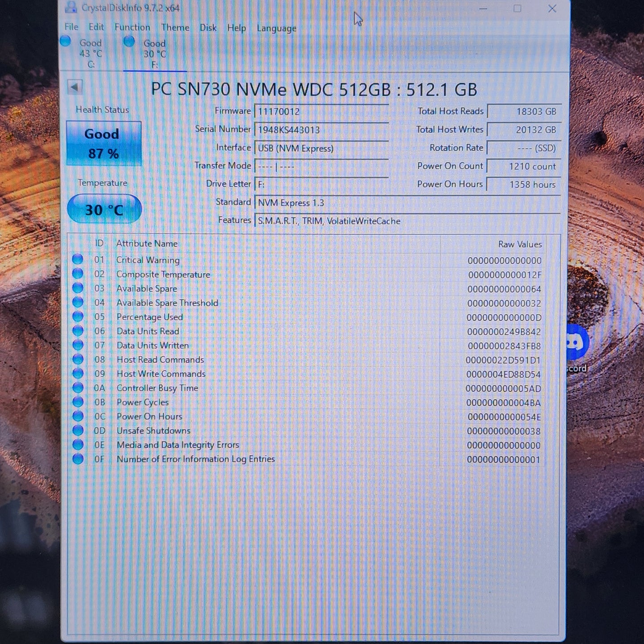Click the Power On Hours row status orb

point(78,416)
